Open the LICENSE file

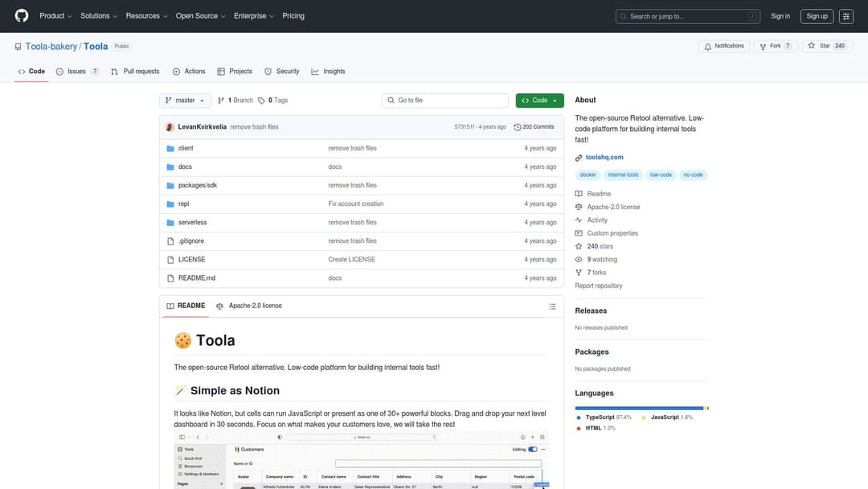(191, 260)
